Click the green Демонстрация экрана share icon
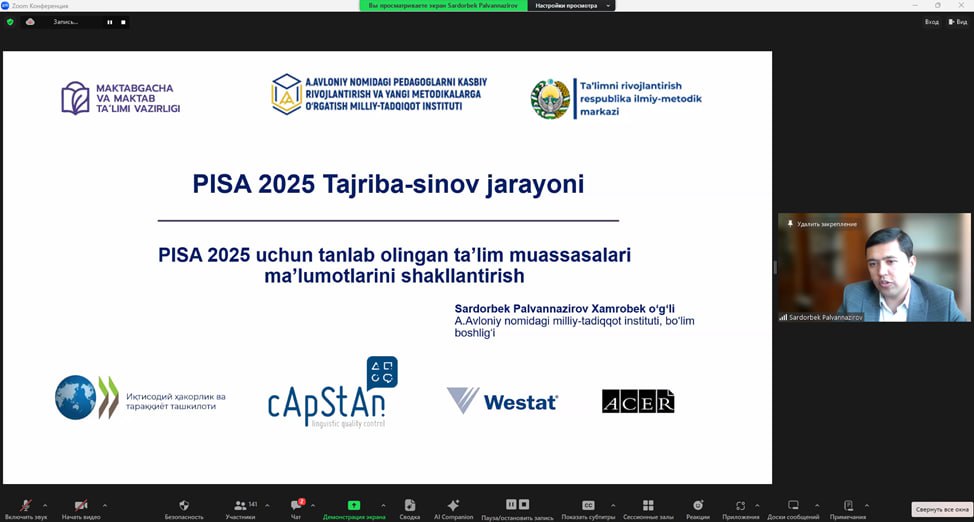The width and height of the screenshot is (974, 522). (x=353, y=507)
